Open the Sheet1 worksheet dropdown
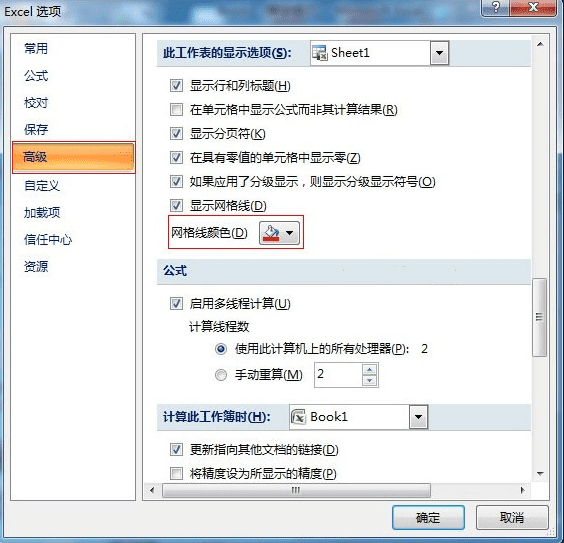 439,53
